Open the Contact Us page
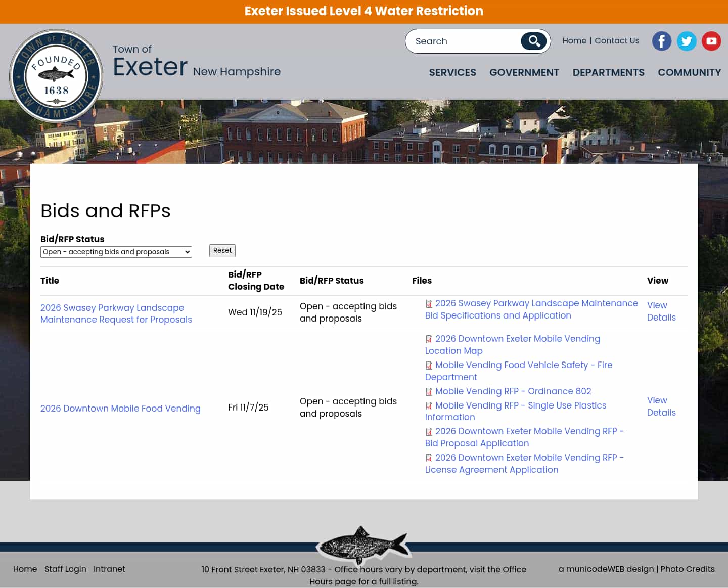Image resolution: width=728 pixels, height=588 pixels. (x=617, y=40)
